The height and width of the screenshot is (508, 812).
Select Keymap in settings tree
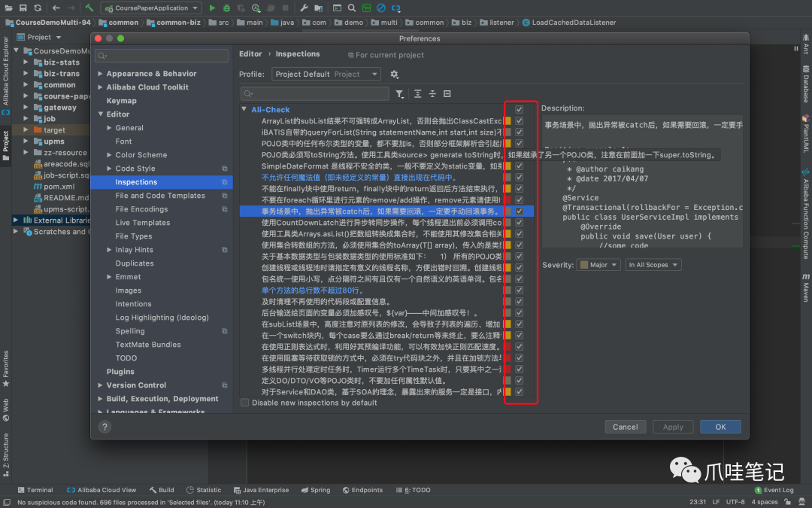click(122, 101)
